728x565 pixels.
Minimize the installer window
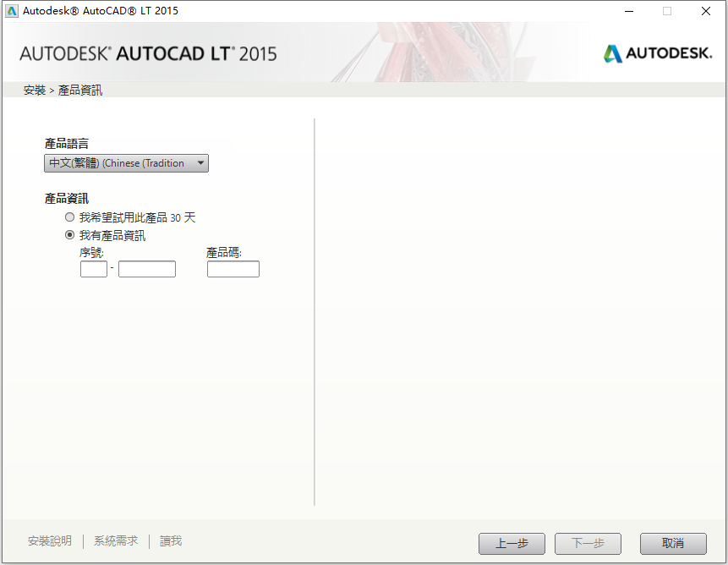(x=629, y=11)
